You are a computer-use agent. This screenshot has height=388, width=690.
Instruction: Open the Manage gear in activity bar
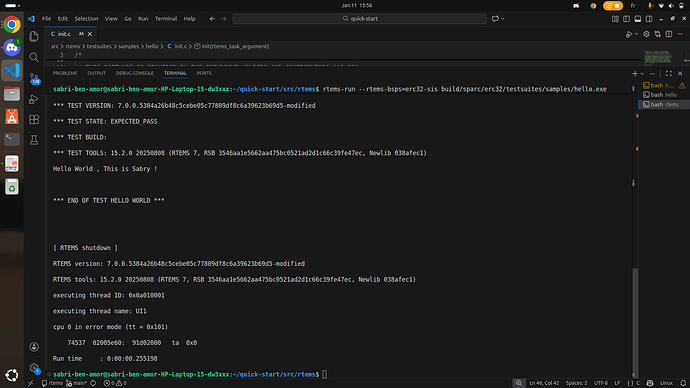34,368
